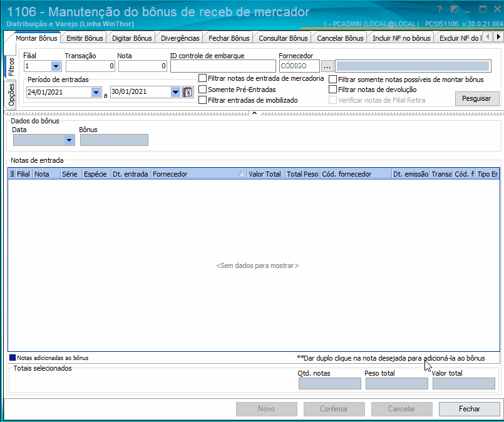Click the blue 'Notas adicionadas ao bônus' legend square
The height and width of the screenshot is (422, 504).
point(13,358)
